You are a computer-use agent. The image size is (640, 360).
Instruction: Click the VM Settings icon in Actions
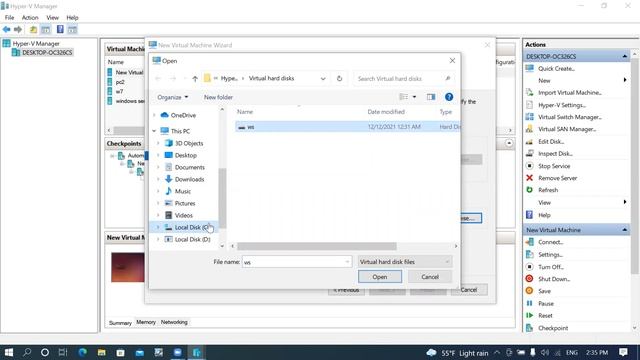click(529, 254)
